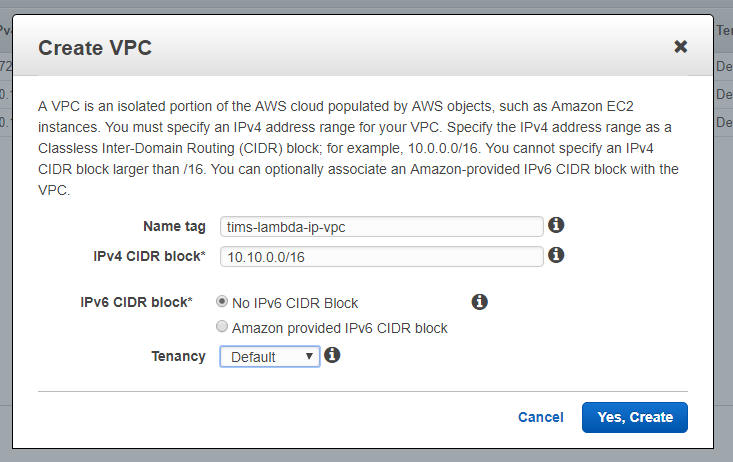Click info icon next to IPv4 CIDR field
The width and height of the screenshot is (733, 462).
point(557,255)
